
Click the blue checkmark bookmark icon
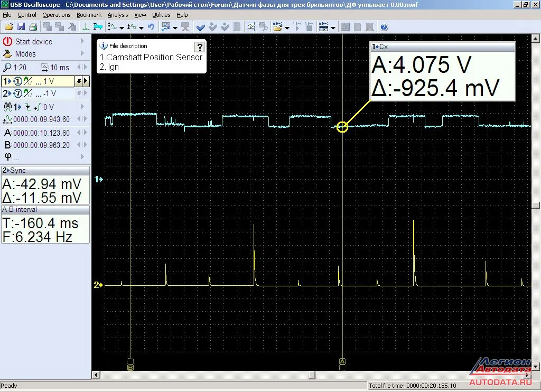(x=200, y=27)
